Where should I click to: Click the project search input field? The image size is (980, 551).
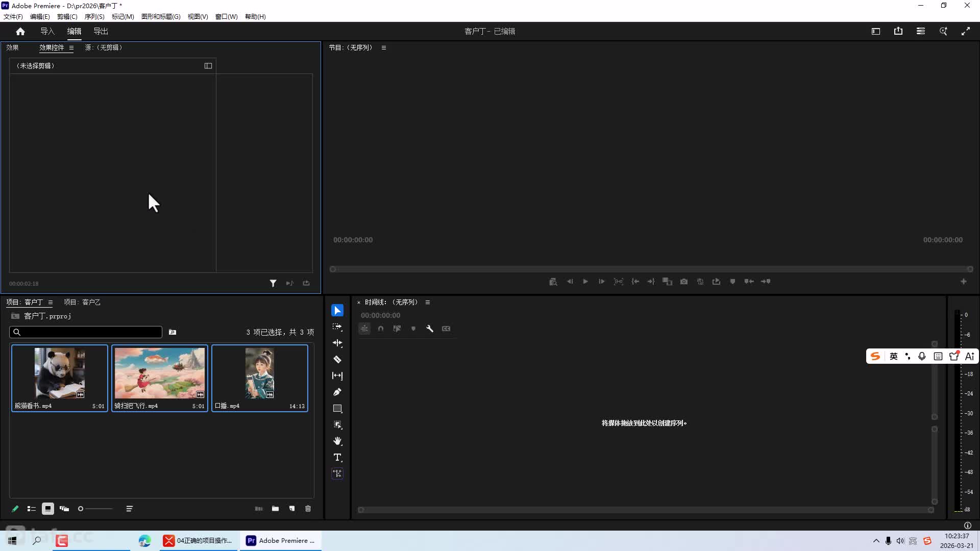click(x=86, y=332)
